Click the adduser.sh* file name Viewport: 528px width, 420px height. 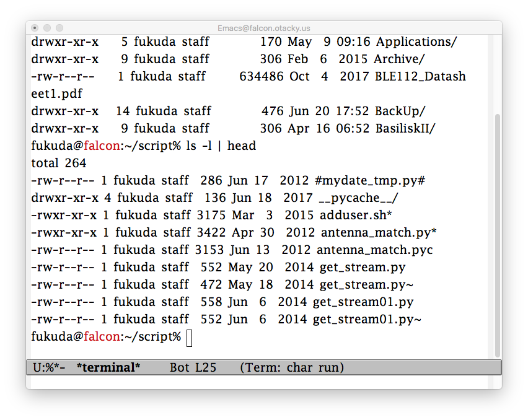356,215
